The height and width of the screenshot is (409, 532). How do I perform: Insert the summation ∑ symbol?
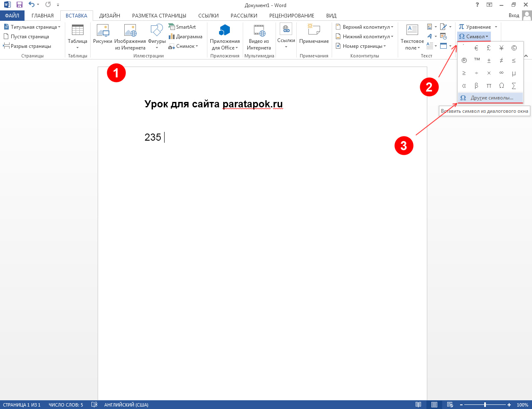coord(514,86)
